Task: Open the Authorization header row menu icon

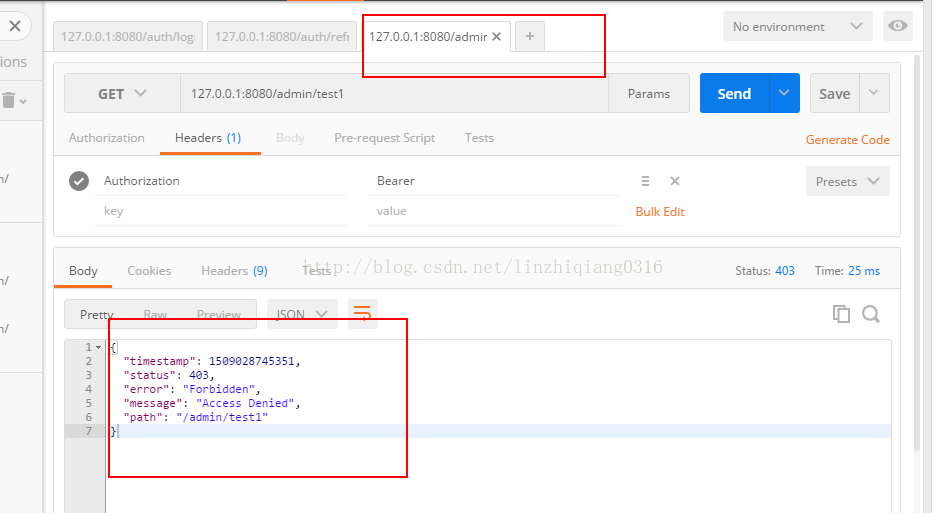Action: pos(645,181)
